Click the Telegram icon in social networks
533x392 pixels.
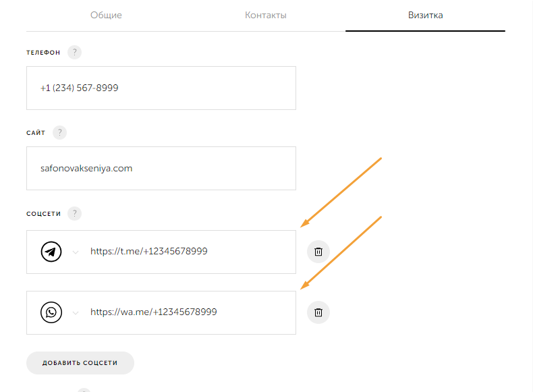coord(51,252)
